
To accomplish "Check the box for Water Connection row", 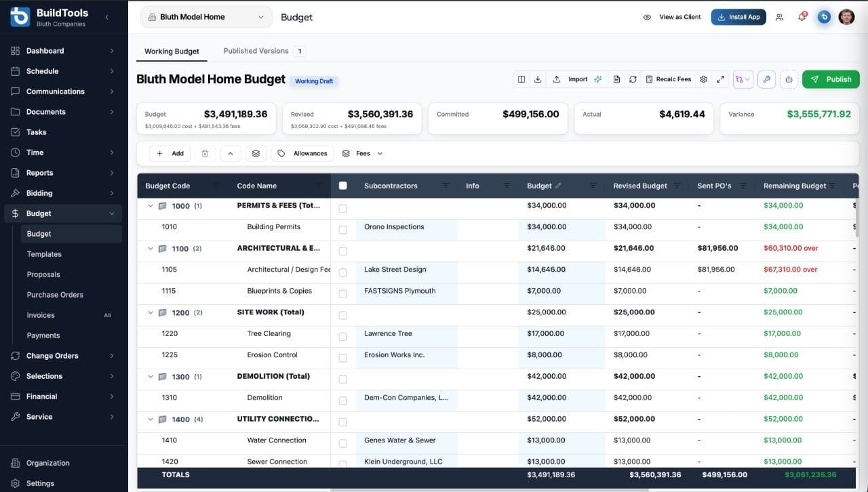I will [342, 443].
